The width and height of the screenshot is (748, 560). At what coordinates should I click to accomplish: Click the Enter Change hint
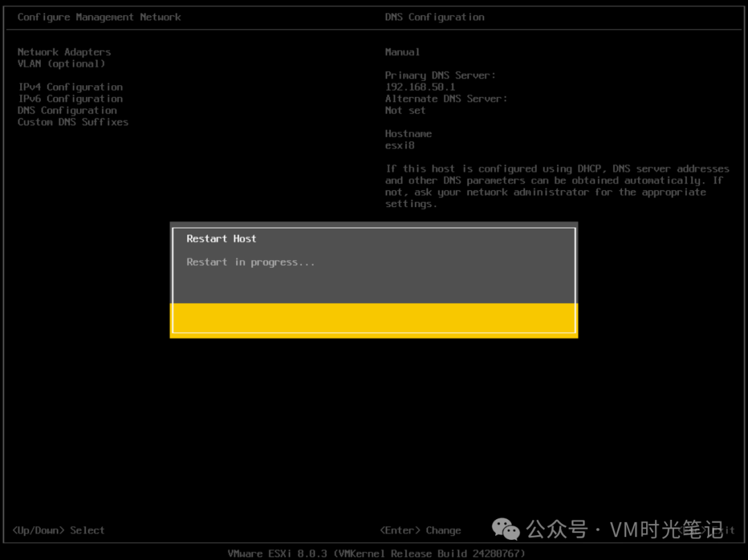click(420, 530)
